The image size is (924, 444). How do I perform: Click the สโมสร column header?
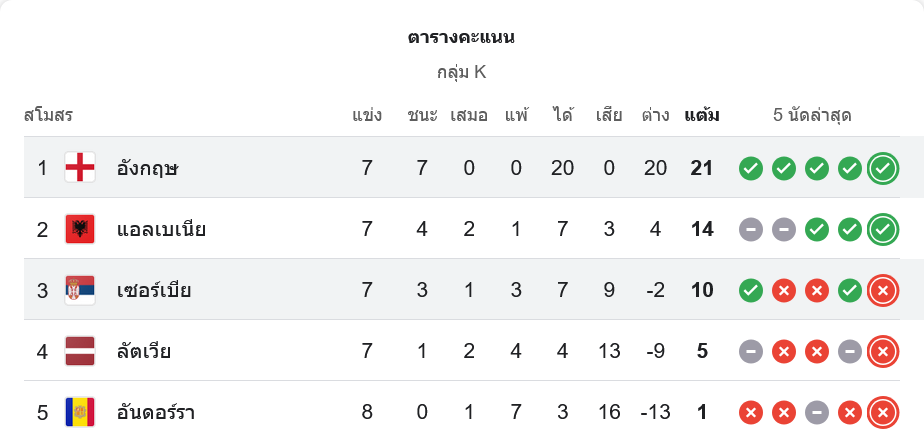[x=49, y=115]
